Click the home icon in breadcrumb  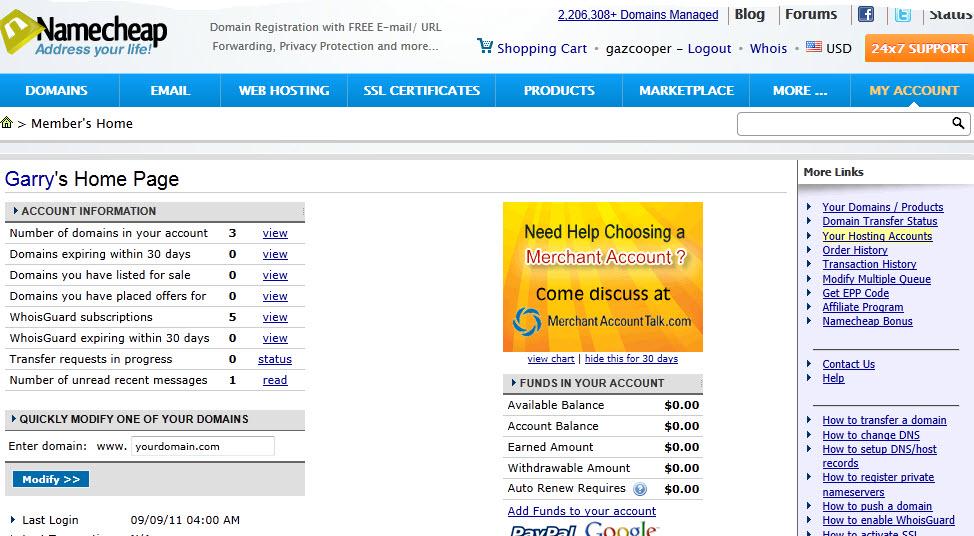(x=7, y=124)
